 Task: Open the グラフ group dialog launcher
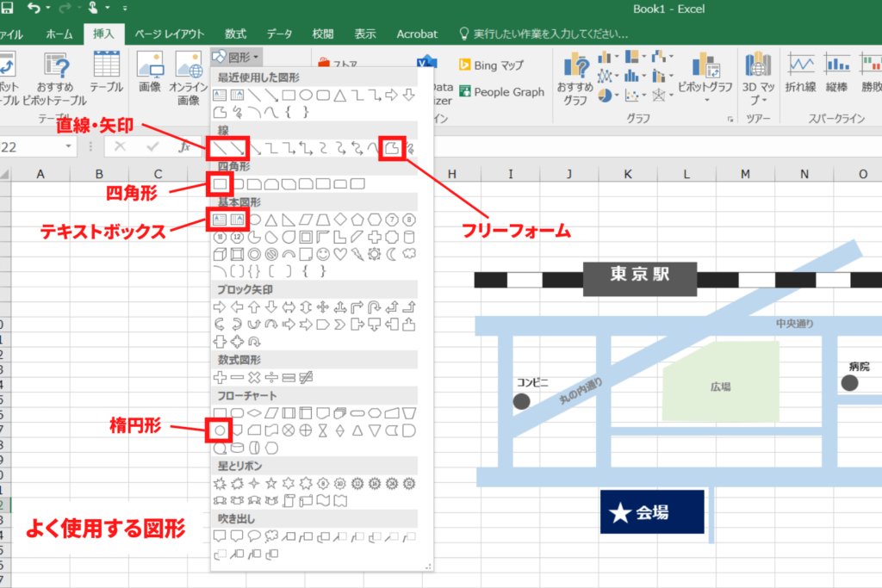730,119
